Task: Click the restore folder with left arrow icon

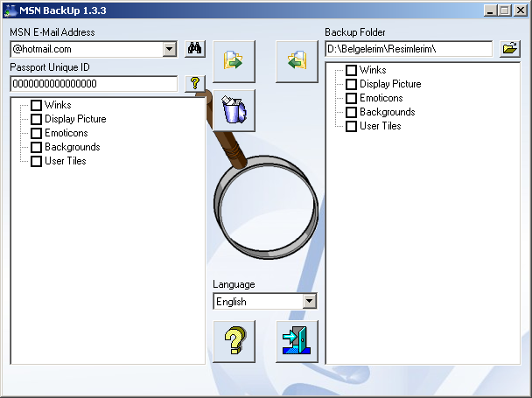Action: coord(297,61)
